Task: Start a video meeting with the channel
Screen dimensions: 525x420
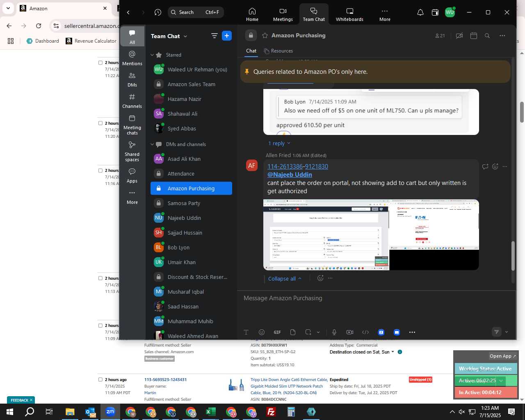Action: 459,36
